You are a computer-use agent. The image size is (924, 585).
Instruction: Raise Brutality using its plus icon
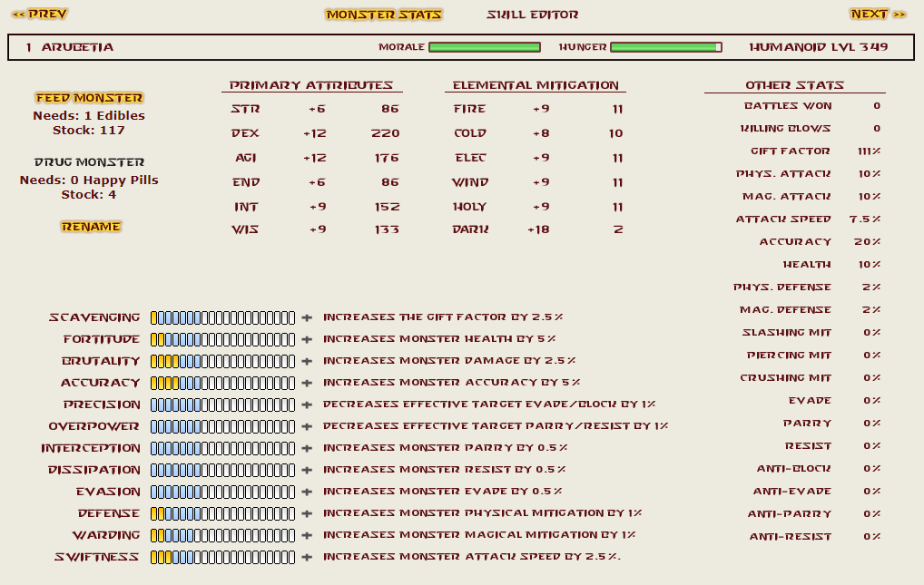307,361
